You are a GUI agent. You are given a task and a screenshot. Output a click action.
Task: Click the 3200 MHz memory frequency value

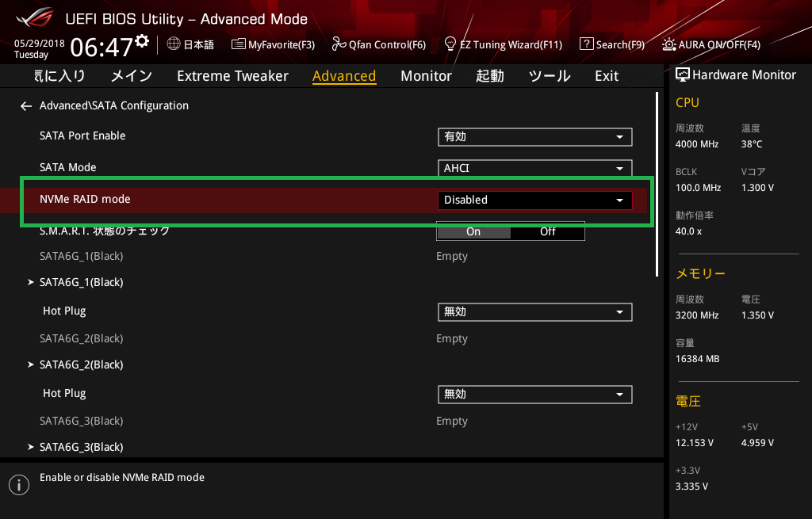(697, 315)
